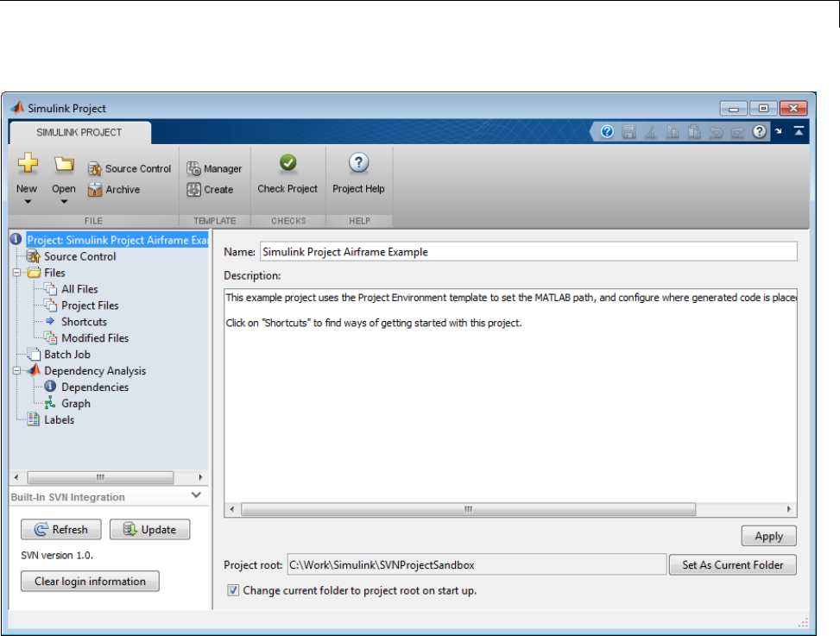Screen dimensions: 840x636
Task: Click the description horizontal scrollbar thumb
Action: click(x=468, y=509)
